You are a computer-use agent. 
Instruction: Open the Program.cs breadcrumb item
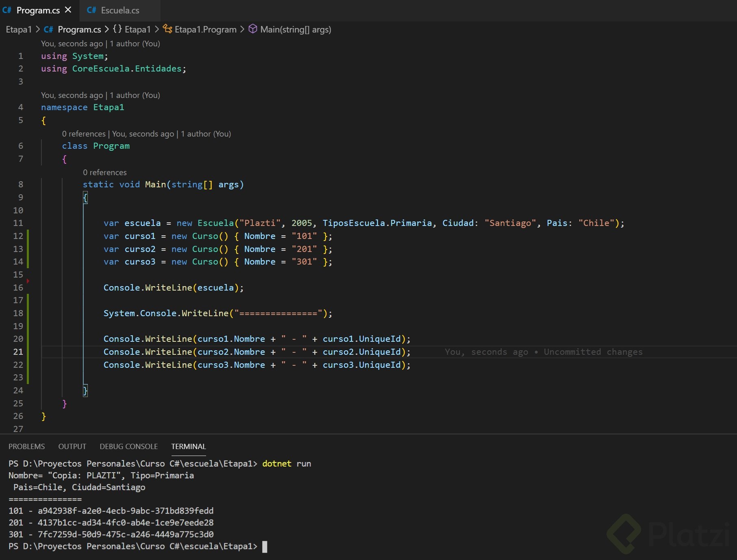(x=79, y=29)
